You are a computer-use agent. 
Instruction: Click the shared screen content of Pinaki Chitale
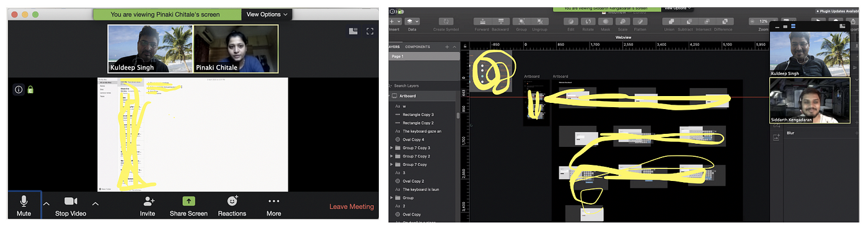(x=193, y=134)
